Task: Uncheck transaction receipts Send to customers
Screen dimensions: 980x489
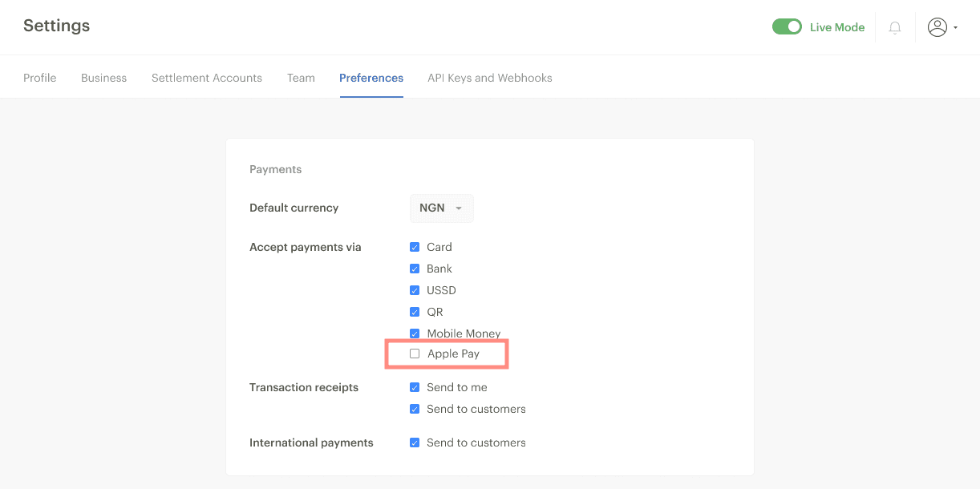Action: click(415, 409)
